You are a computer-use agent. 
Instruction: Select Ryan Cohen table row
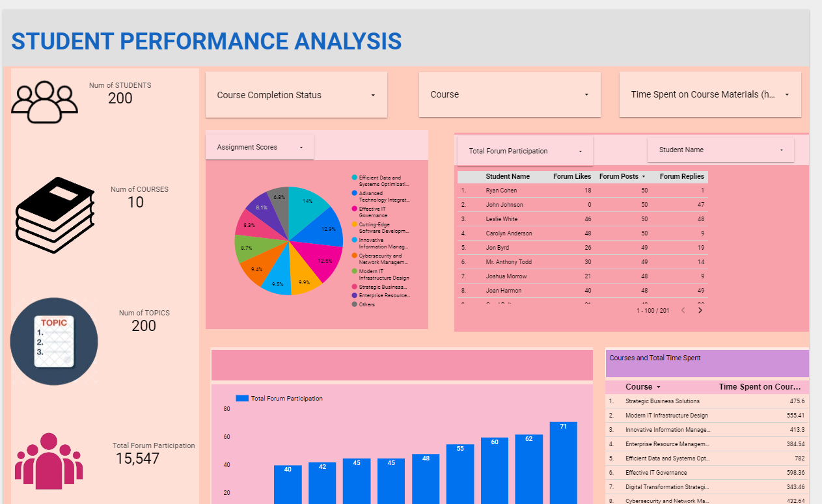click(582, 191)
